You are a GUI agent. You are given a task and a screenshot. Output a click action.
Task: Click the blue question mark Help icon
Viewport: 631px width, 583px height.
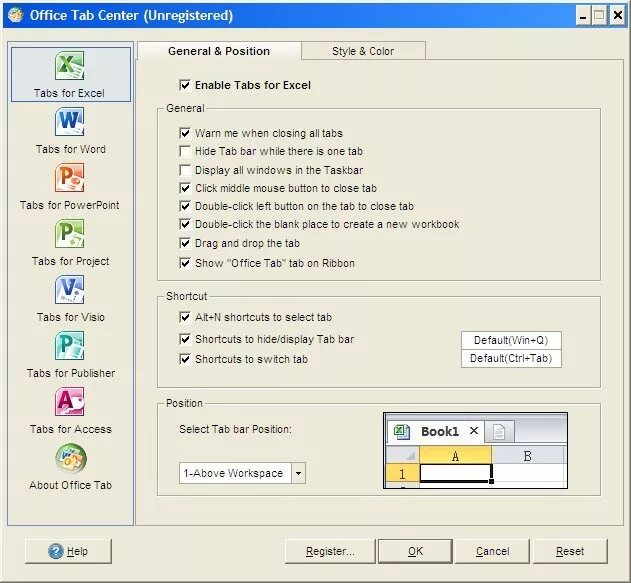(x=56, y=551)
